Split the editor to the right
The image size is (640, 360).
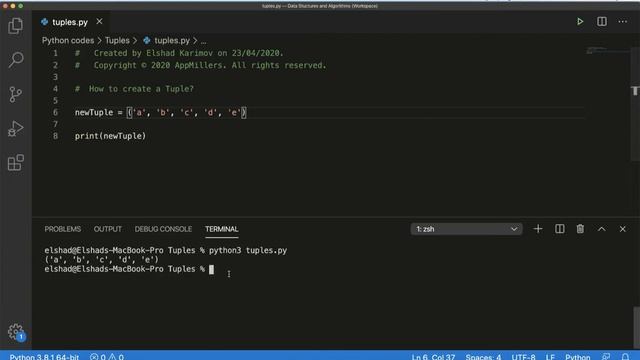[602, 22]
